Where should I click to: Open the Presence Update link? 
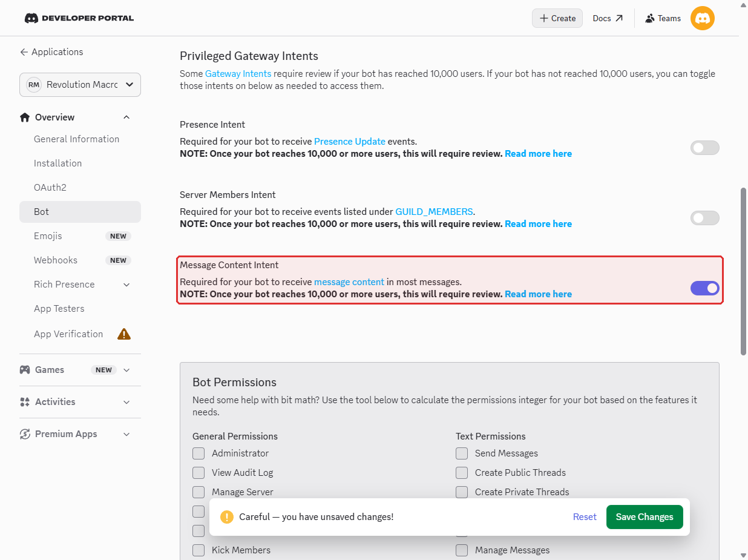(350, 142)
